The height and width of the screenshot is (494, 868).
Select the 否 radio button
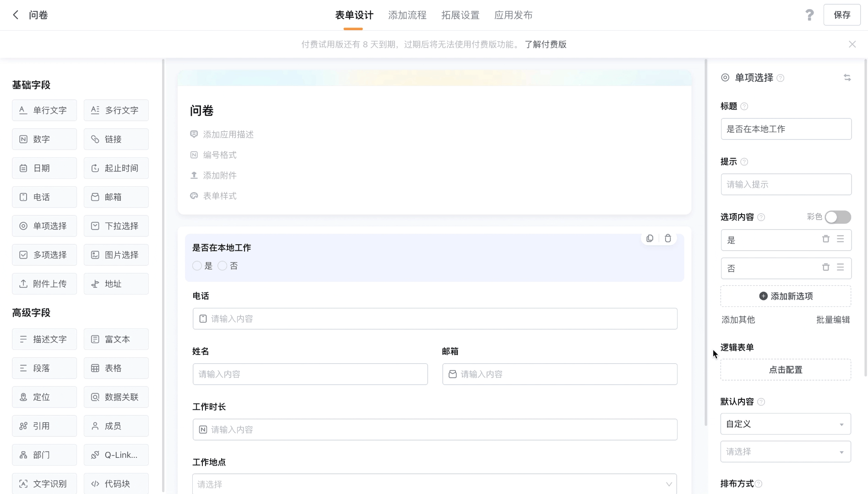coord(222,266)
